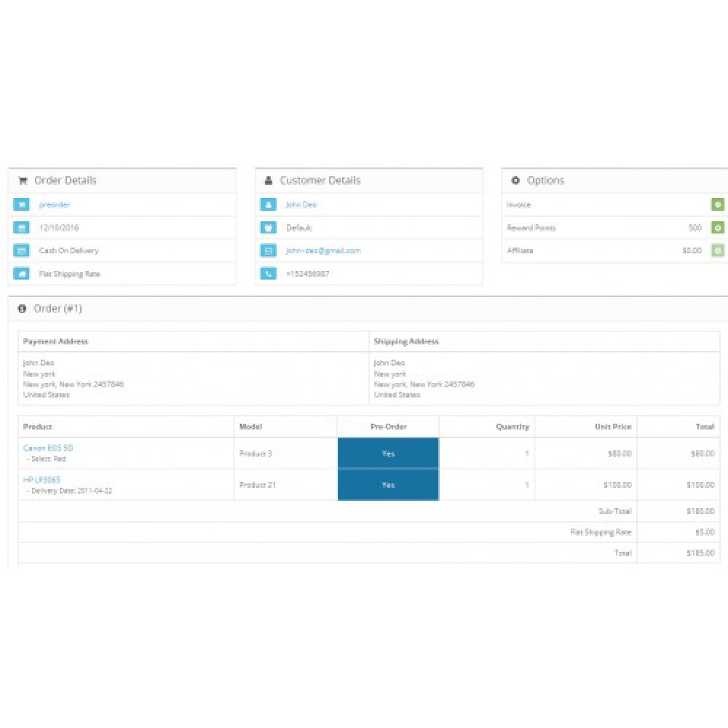Click the envelope icon beside the email address

(x=269, y=250)
